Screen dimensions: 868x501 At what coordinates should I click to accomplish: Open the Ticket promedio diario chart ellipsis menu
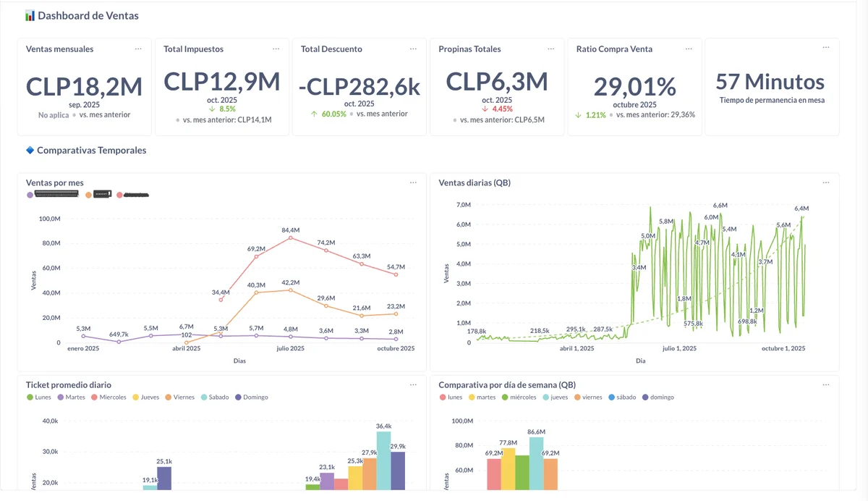(x=413, y=384)
